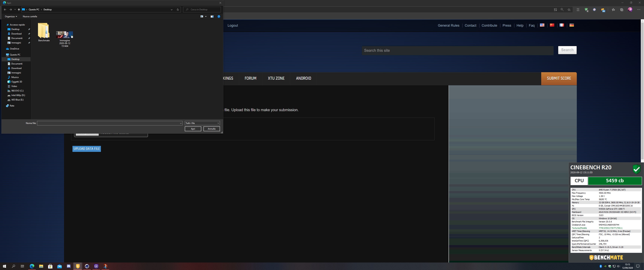
Task: Switch site language to Chinese flag
Action: click(x=552, y=25)
